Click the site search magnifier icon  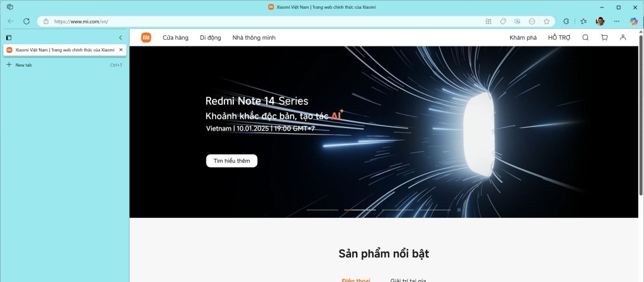[x=586, y=38]
